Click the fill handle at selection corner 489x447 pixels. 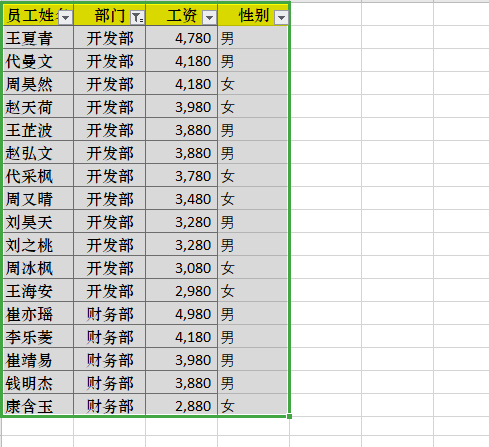(x=289, y=416)
